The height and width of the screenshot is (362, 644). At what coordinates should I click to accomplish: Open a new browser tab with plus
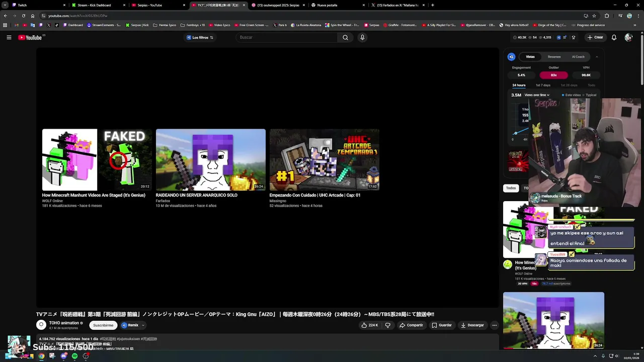(x=433, y=5)
